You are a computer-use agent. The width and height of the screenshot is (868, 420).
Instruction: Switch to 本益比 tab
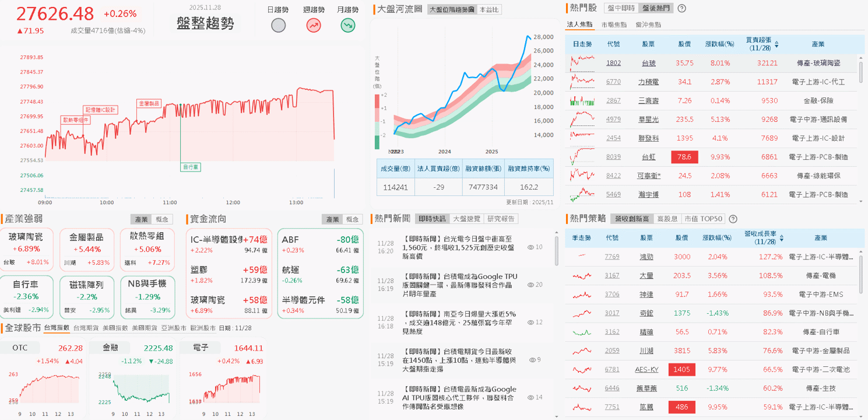(489, 10)
